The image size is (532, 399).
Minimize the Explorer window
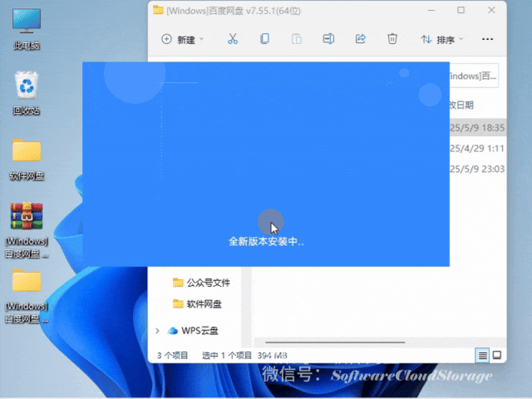(431, 11)
